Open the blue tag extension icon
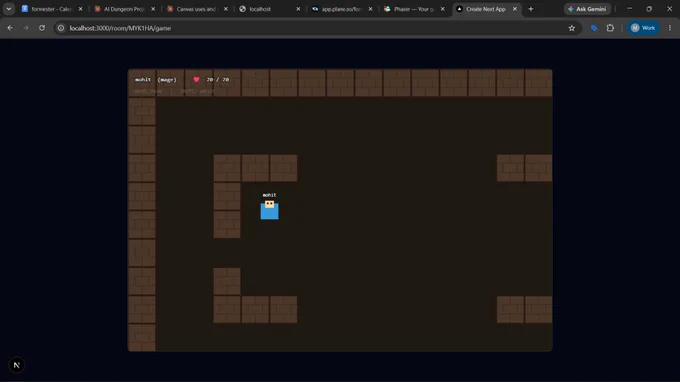680x382 pixels. [594, 28]
